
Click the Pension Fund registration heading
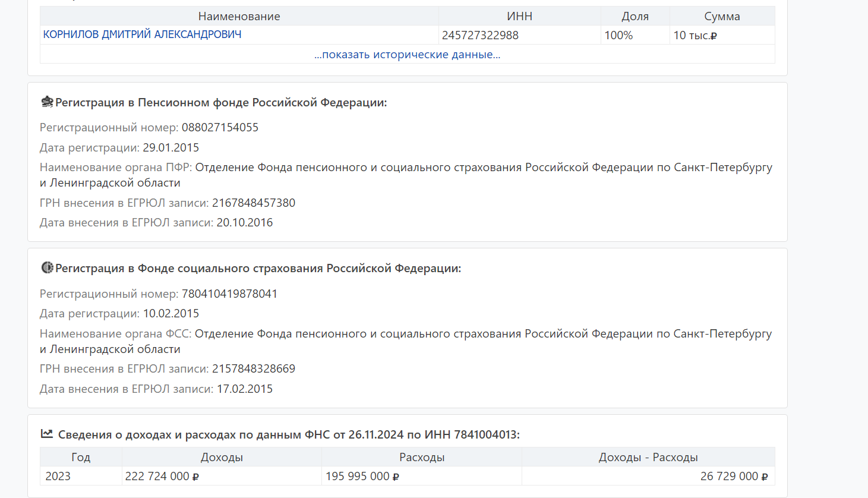[x=221, y=102]
